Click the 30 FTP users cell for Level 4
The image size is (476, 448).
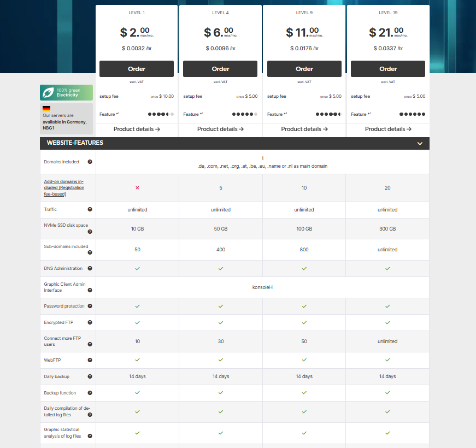click(221, 341)
